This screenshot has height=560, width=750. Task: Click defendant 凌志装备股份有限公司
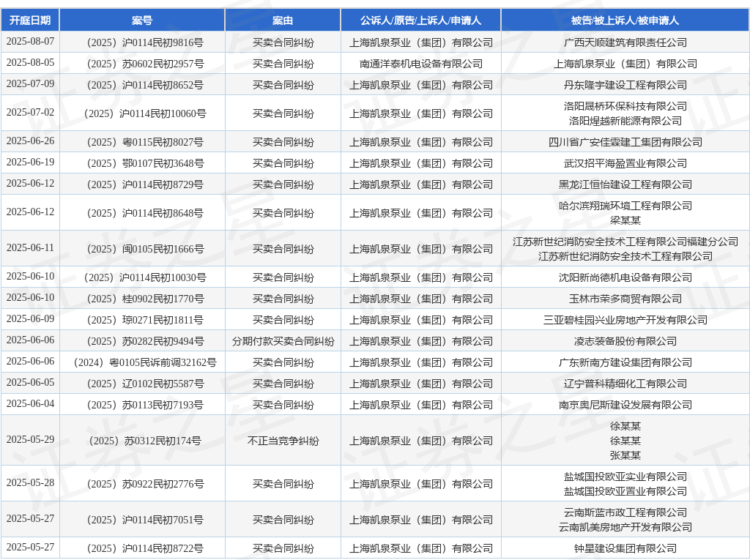point(625,341)
